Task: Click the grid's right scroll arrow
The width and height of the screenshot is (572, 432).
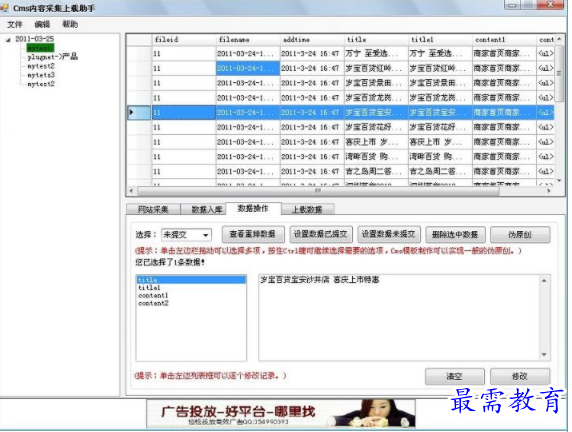Action: pos(548,190)
